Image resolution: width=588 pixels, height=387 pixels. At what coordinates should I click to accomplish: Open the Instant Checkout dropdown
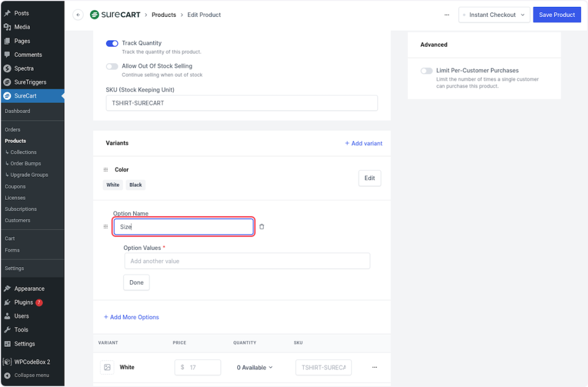tap(494, 15)
